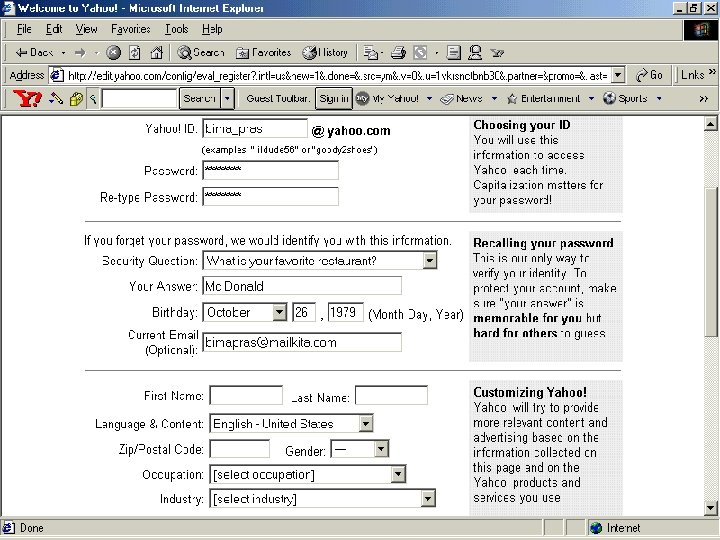This screenshot has height=540, width=720.
Task: Click the Internet zone globe in the status bar
Action: 596,528
